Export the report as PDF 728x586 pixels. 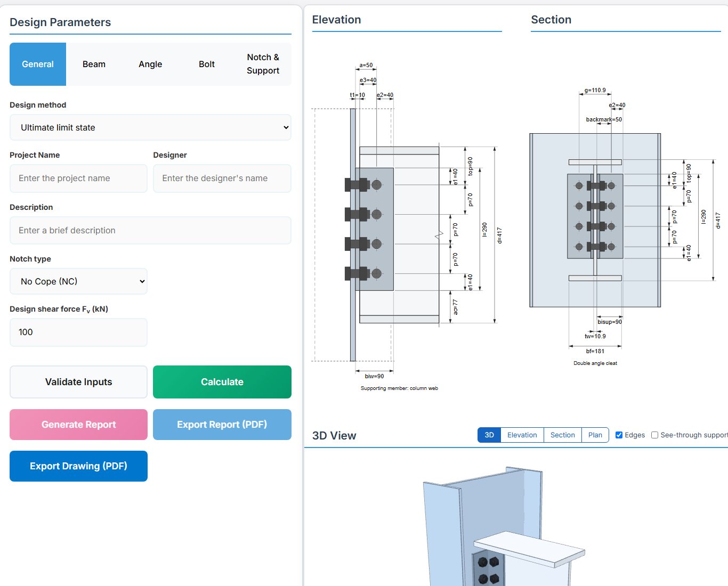222,425
